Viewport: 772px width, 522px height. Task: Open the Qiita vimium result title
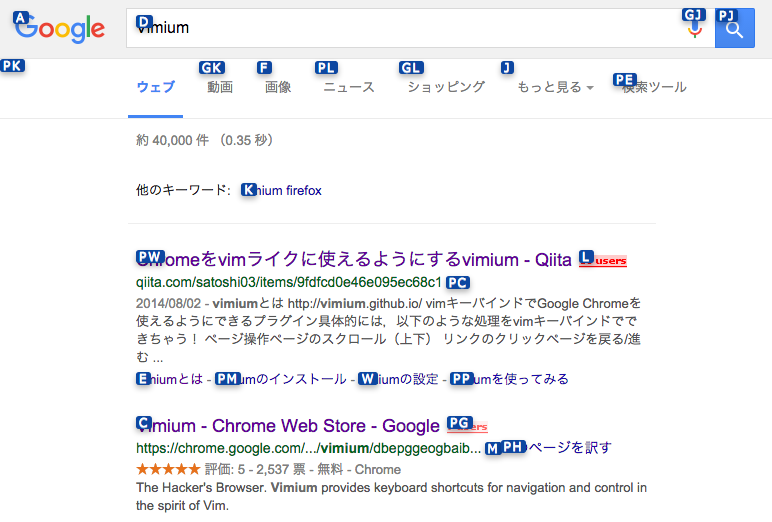354,259
